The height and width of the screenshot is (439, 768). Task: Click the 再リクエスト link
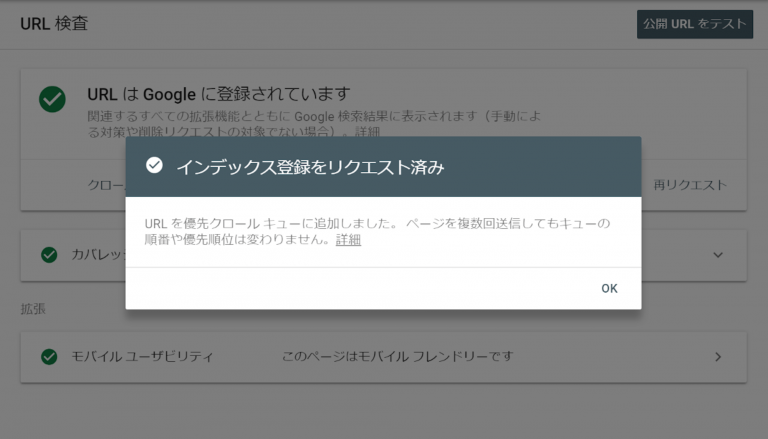[x=690, y=185]
